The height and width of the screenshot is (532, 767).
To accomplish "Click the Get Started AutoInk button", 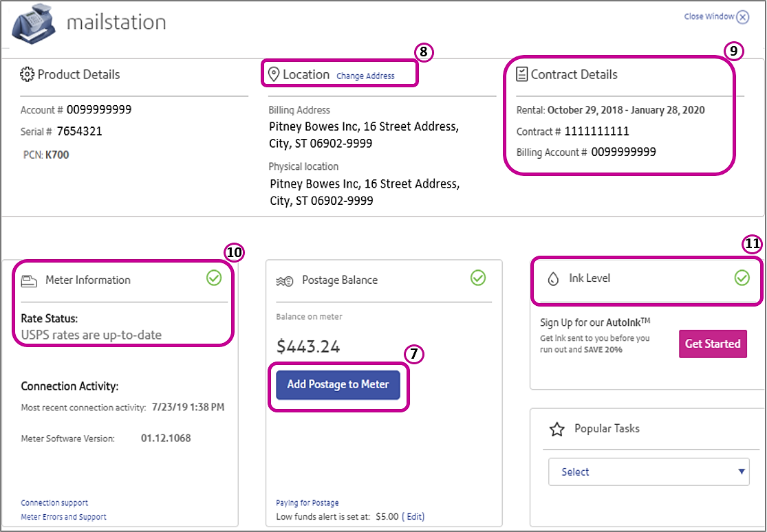I will pos(713,344).
